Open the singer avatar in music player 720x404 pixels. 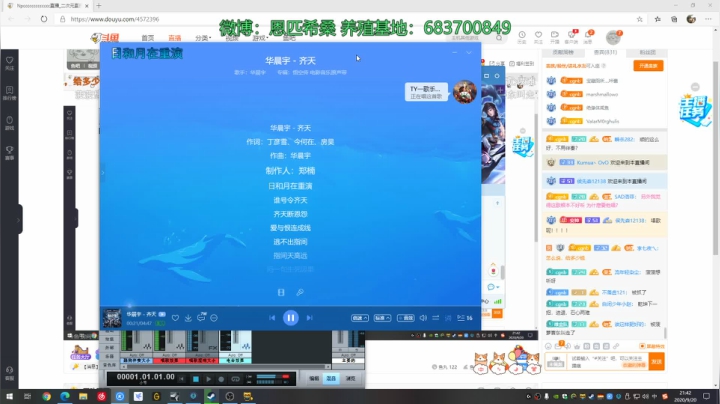click(x=465, y=91)
